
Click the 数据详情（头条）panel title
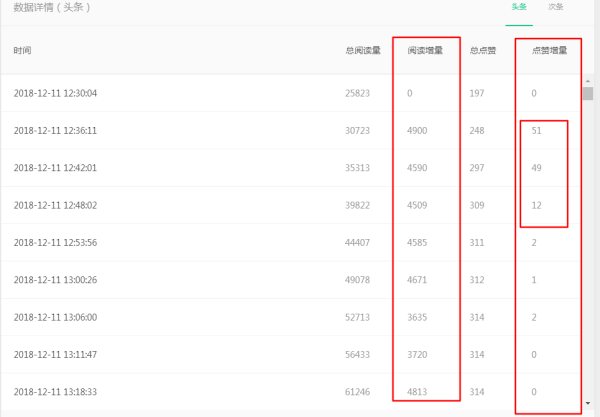coord(51,7)
